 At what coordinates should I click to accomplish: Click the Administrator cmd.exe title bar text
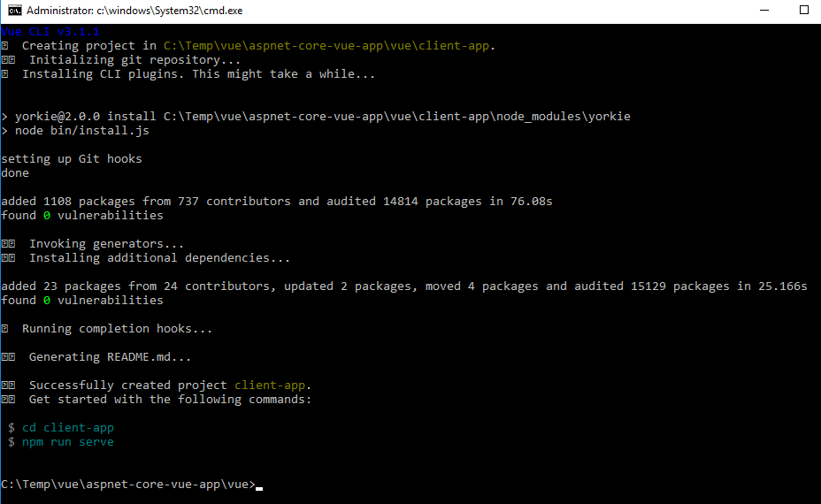click(x=134, y=11)
